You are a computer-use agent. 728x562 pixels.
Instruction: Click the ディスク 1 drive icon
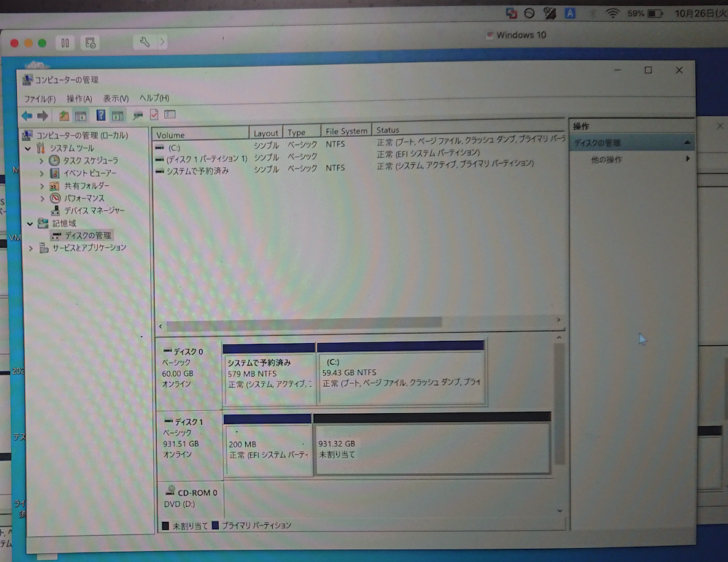point(169,421)
